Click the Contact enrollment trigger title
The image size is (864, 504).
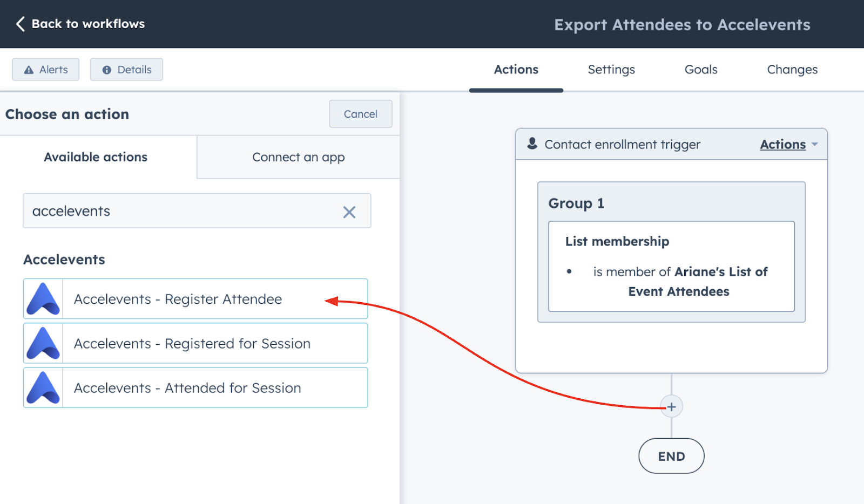point(622,145)
